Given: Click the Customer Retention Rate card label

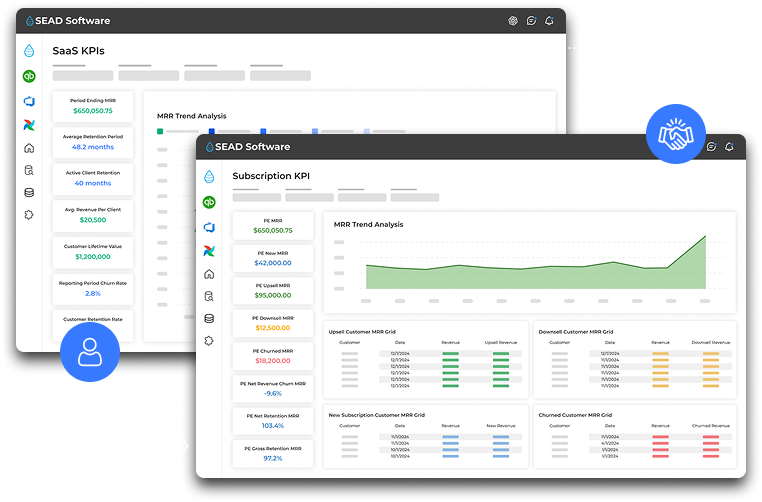Looking at the screenshot, I should 93,319.
